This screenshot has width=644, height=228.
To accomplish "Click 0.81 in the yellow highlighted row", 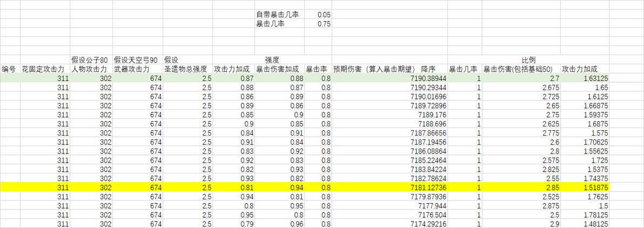I will (x=233, y=187).
